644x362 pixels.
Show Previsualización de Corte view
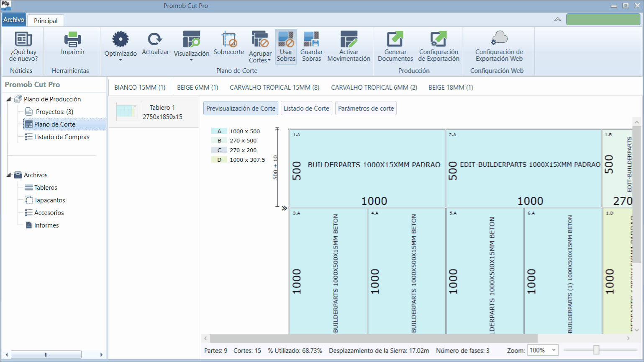(241, 108)
